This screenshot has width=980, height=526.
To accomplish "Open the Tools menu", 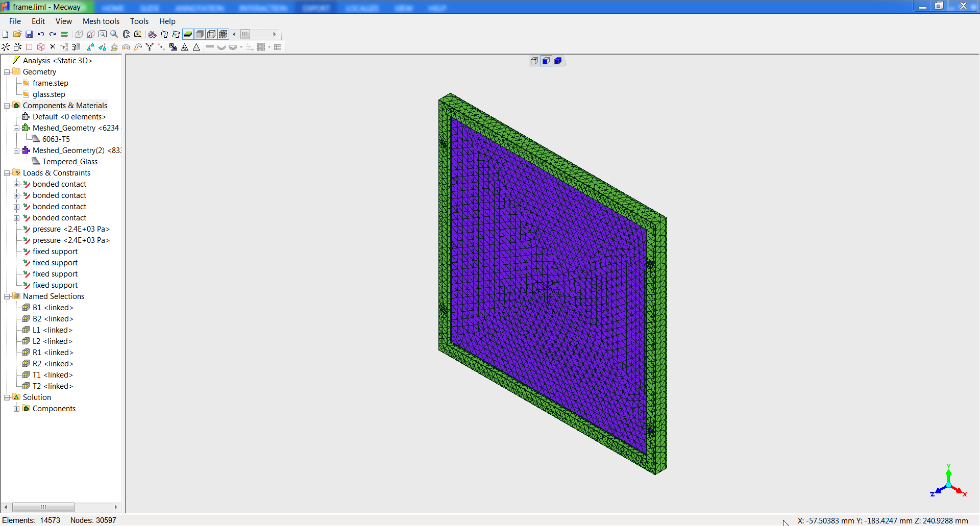I will coord(139,21).
